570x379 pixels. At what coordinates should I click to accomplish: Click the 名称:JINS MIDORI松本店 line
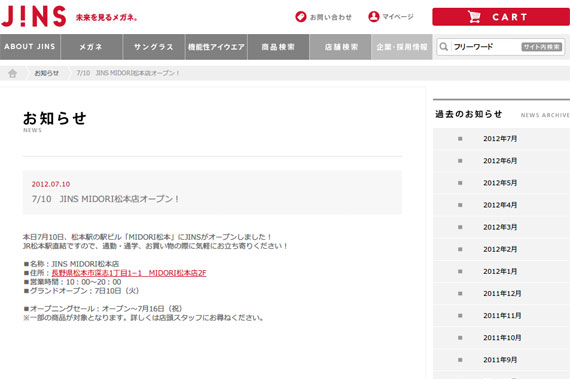[71, 264]
